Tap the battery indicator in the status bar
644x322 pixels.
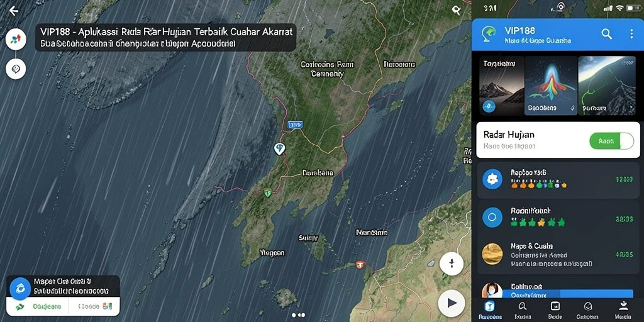tap(633, 8)
